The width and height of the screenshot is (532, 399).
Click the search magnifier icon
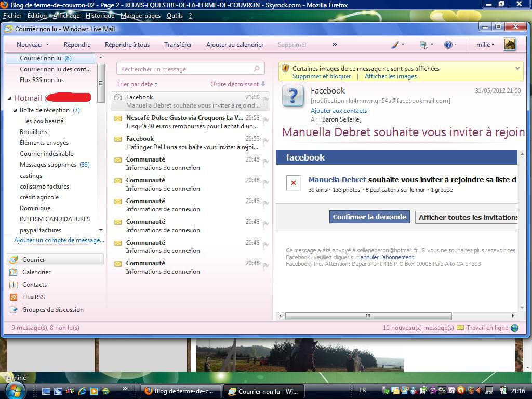(x=256, y=69)
